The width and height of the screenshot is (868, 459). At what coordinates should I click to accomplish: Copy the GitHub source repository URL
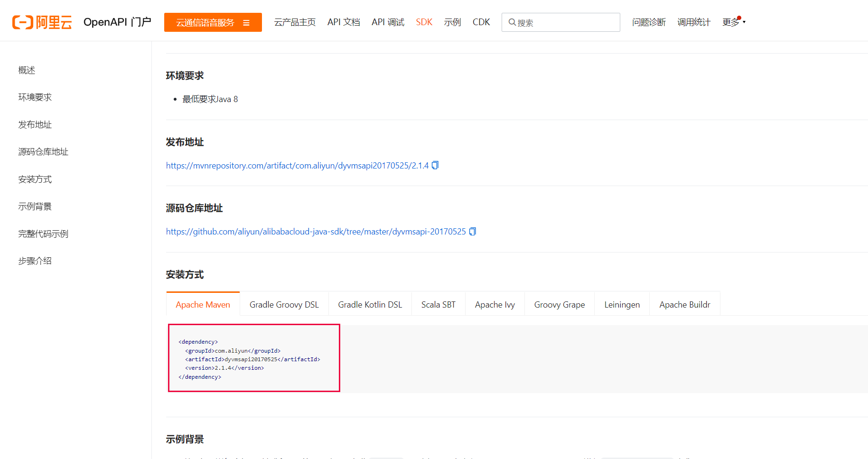click(x=473, y=231)
